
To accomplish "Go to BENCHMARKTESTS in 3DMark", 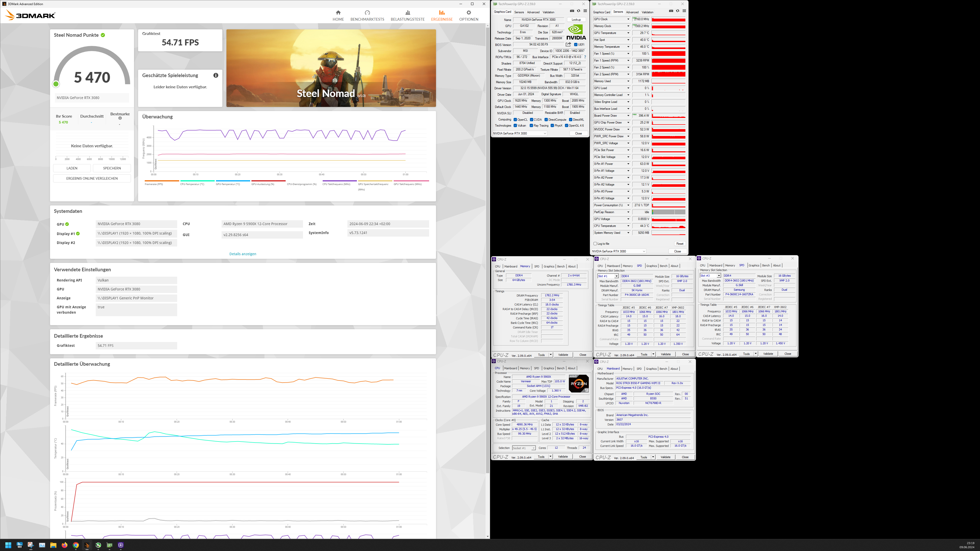I will click(x=367, y=16).
